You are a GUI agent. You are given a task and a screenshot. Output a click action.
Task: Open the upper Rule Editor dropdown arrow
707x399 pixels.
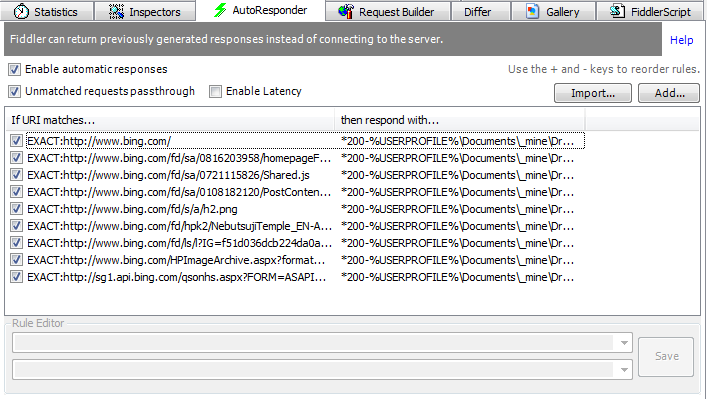tap(624, 343)
